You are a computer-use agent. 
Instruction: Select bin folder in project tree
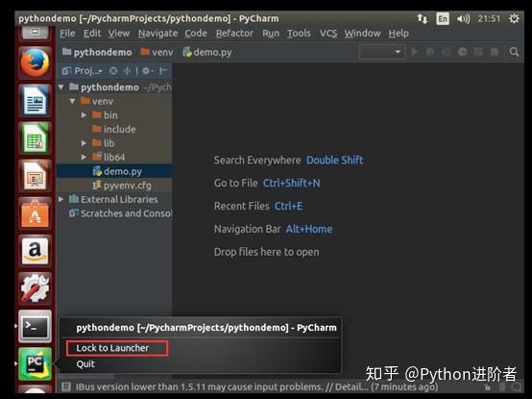pyautogui.click(x=114, y=115)
